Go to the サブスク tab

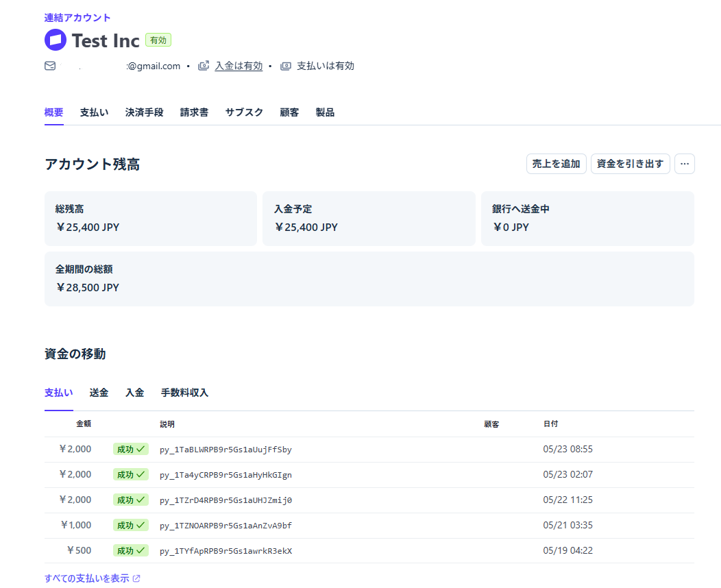point(244,112)
